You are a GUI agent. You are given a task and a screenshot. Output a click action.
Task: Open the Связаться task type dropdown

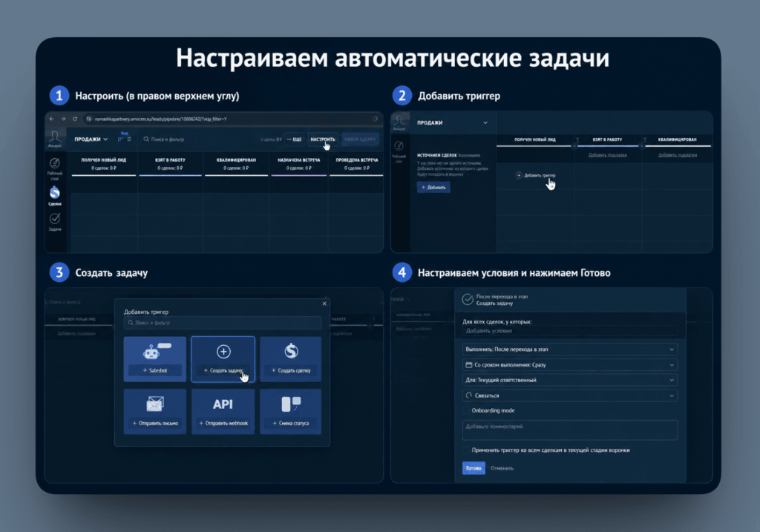(x=569, y=396)
